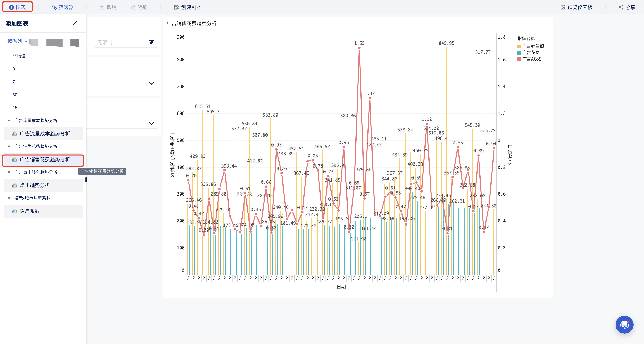
Task: Close the 添加图表 panel
Action: click(74, 24)
